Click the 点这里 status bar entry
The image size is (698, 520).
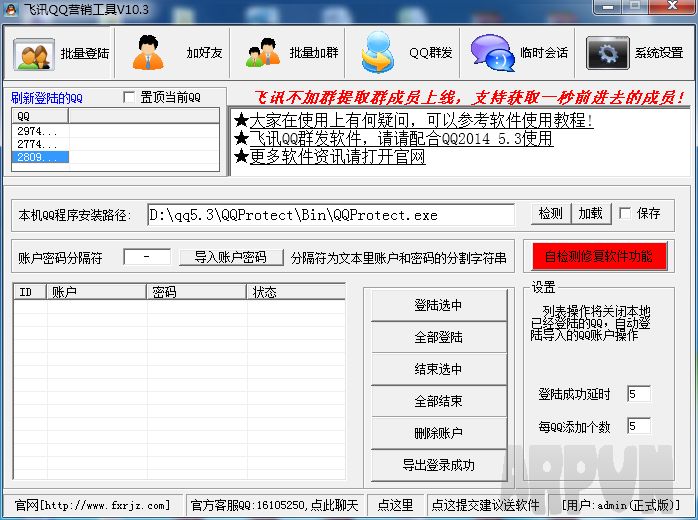[395, 505]
